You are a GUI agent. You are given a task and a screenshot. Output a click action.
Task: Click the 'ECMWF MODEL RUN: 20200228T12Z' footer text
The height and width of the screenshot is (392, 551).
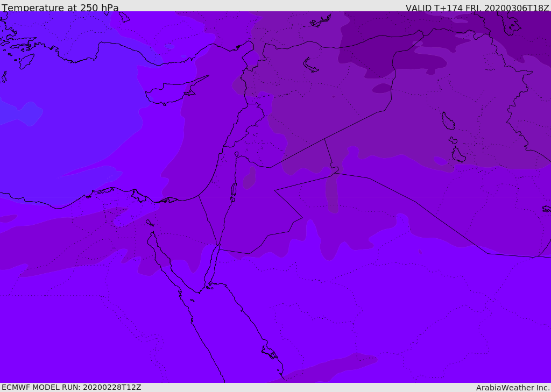pos(72,387)
